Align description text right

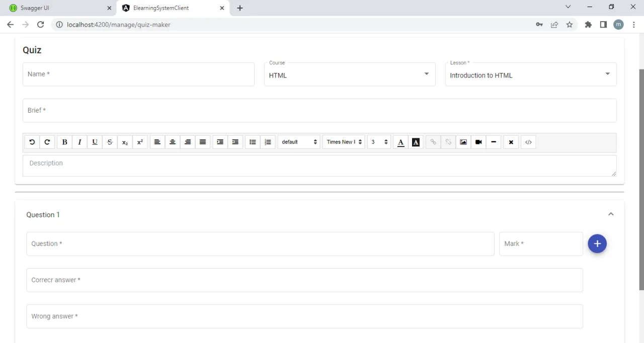click(188, 142)
